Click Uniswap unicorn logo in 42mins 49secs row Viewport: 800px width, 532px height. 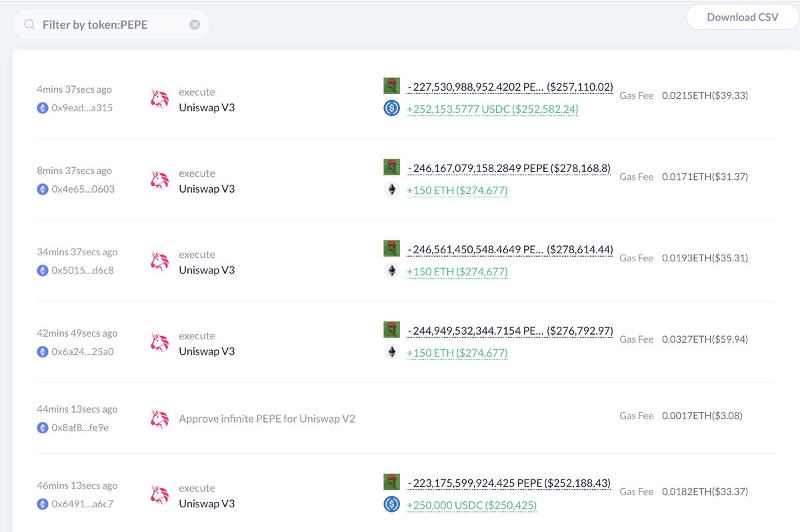pyautogui.click(x=159, y=343)
